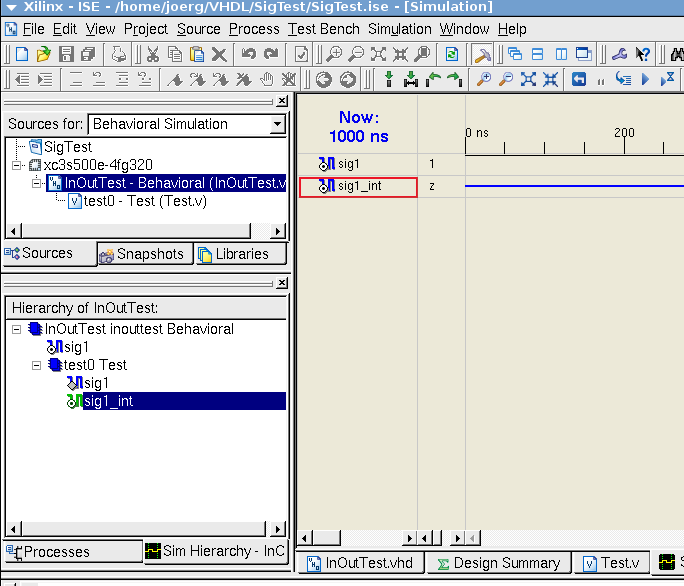Open the InOutTest.vhd editor tab
The width and height of the screenshot is (684, 586).
click(x=360, y=563)
